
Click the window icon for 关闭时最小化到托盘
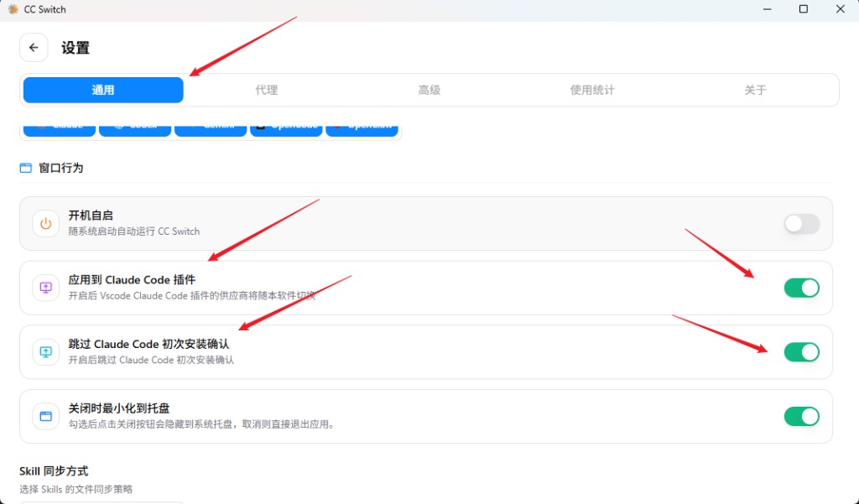[45, 416]
